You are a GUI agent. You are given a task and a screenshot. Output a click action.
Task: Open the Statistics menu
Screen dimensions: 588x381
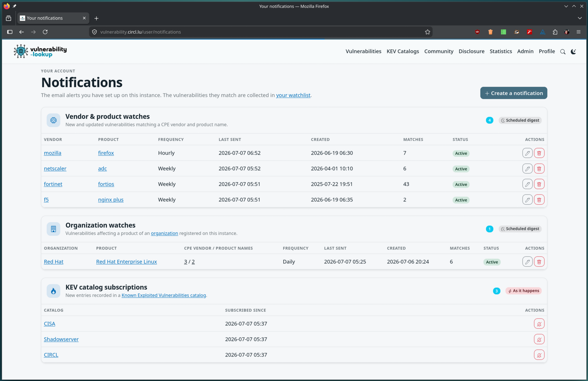coord(501,51)
